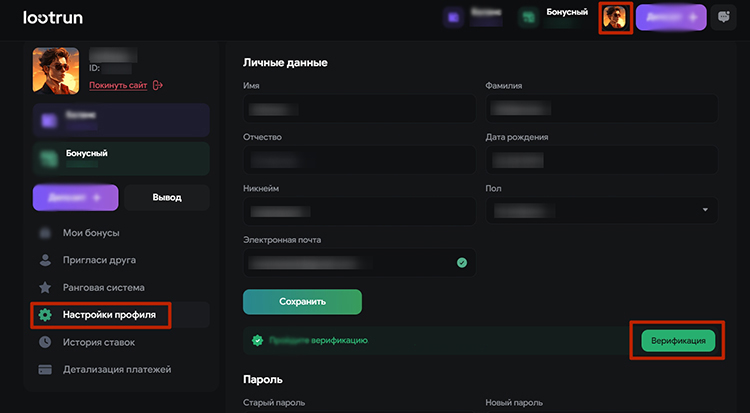Focus the Электронная почта field

point(359,262)
